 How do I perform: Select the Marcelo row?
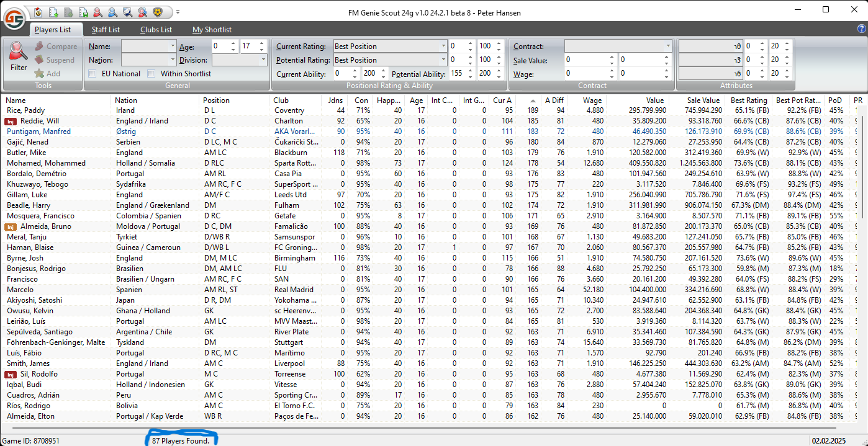tap(429, 290)
